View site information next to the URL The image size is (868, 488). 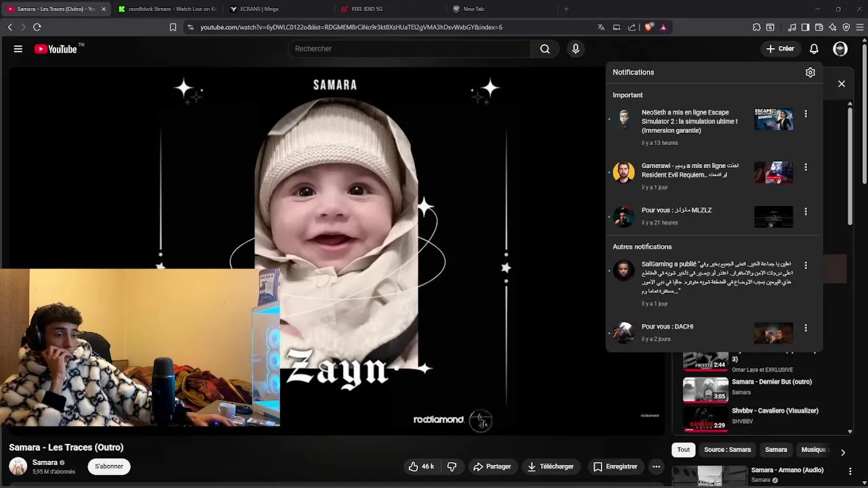click(191, 27)
